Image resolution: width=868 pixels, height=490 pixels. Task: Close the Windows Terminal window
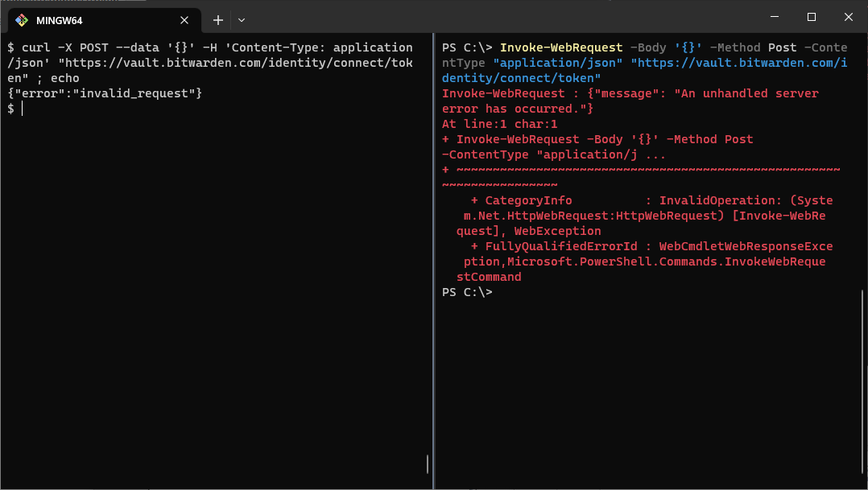click(x=848, y=17)
